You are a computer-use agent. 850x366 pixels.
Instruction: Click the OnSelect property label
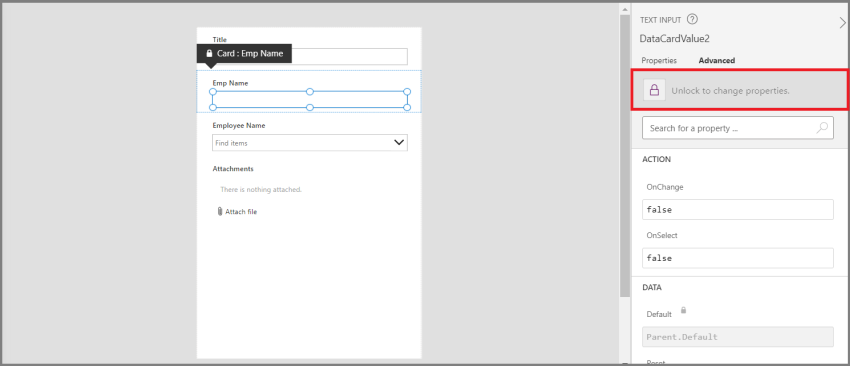click(x=662, y=235)
